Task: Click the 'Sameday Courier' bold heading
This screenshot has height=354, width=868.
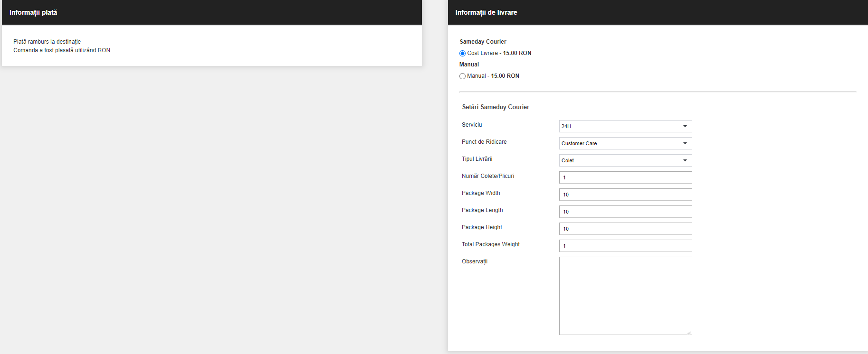Action: 483,42
